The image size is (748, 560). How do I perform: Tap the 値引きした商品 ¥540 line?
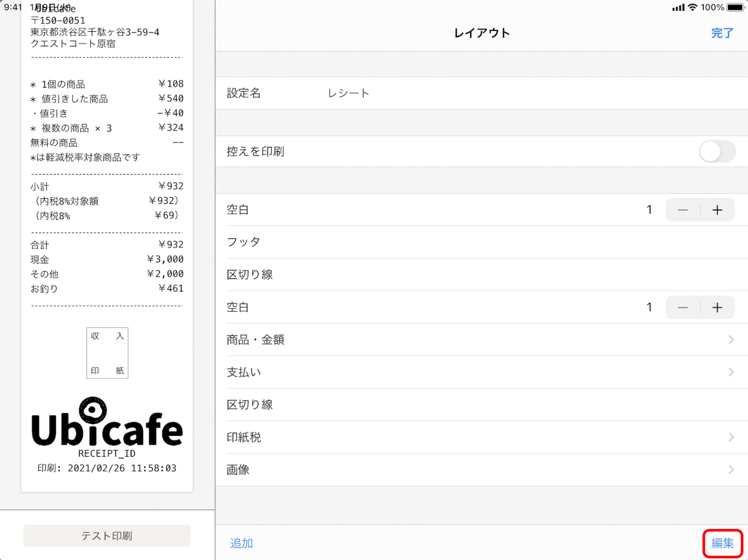point(107,98)
